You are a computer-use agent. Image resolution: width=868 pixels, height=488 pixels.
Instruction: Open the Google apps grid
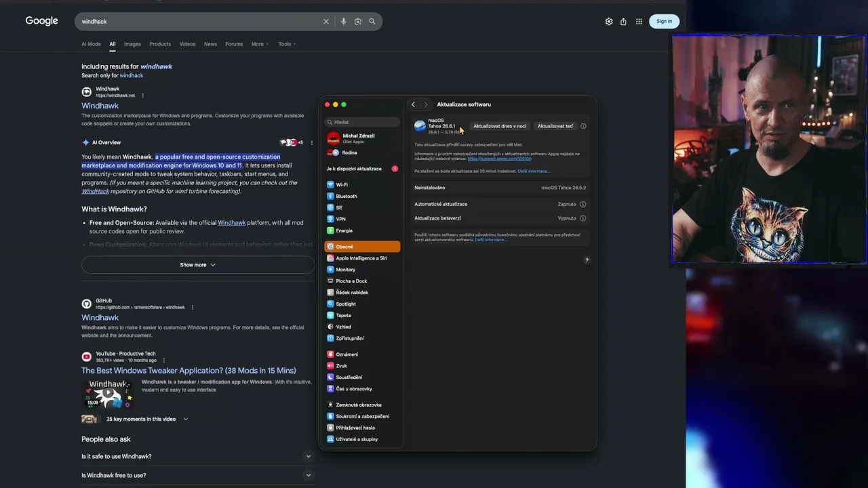pyautogui.click(x=639, y=22)
